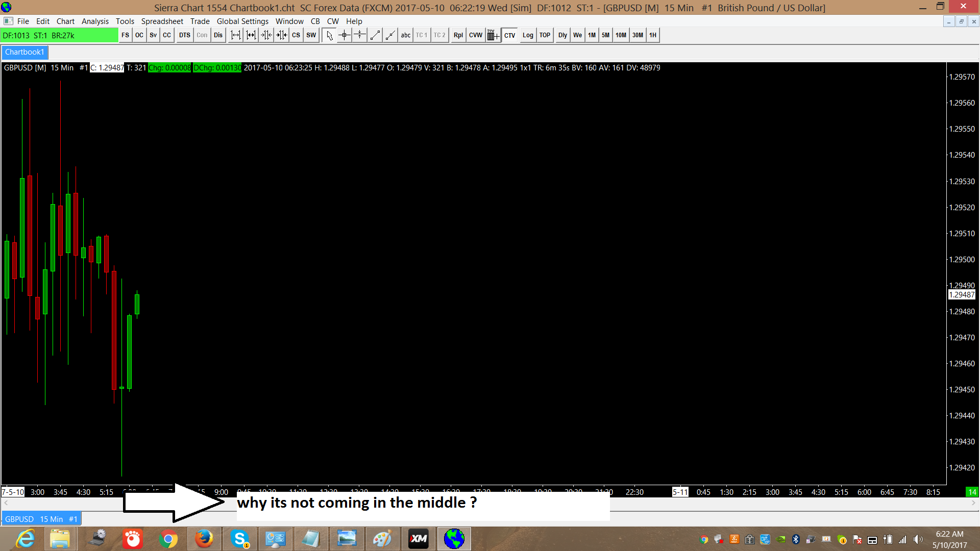Click the increase bar spacing icon
The width and height of the screenshot is (980, 551).
click(235, 35)
